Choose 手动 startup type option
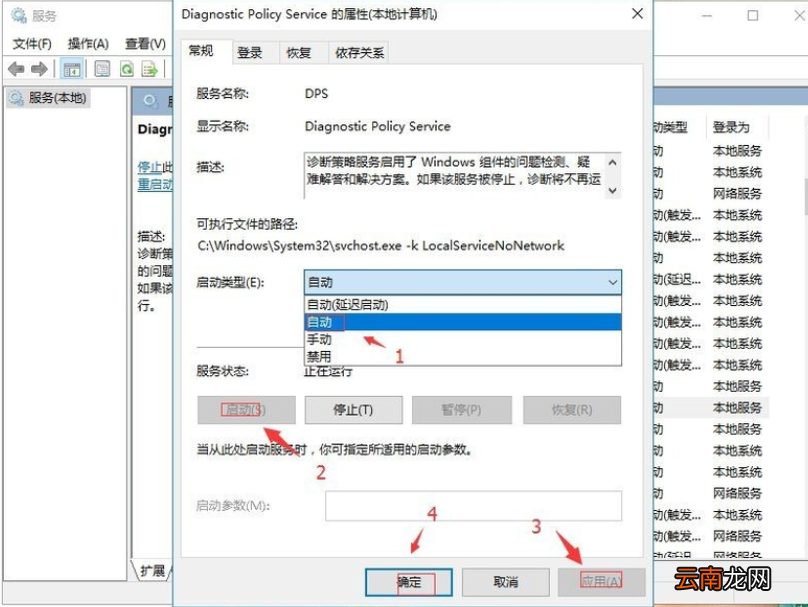The height and width of the screenshot is (607, 808). pyautogui.click(x=463, y=340)
